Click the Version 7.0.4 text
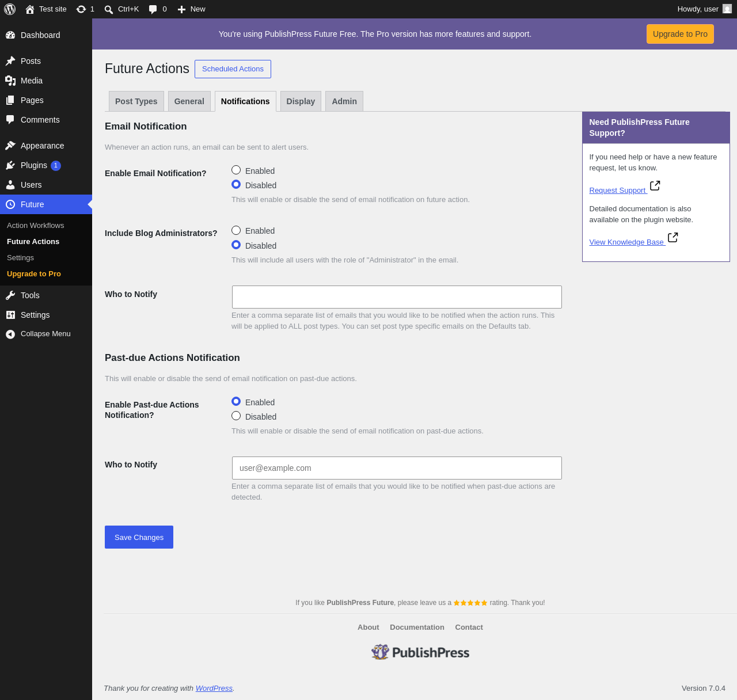Screen dimensions: 737x700 (x=704, y=688)
